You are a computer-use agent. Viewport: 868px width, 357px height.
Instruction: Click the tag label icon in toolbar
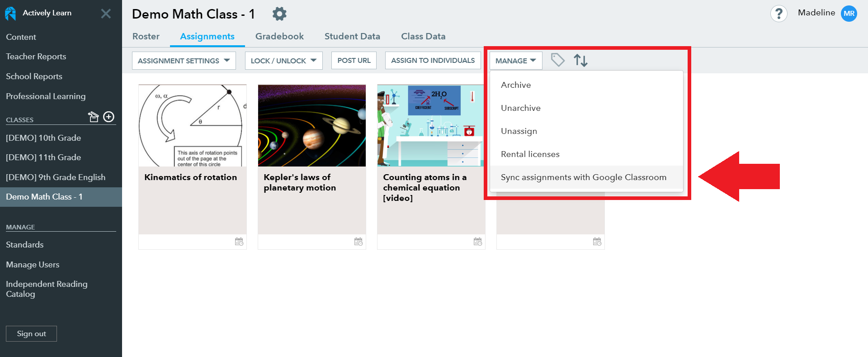point(558,60)
